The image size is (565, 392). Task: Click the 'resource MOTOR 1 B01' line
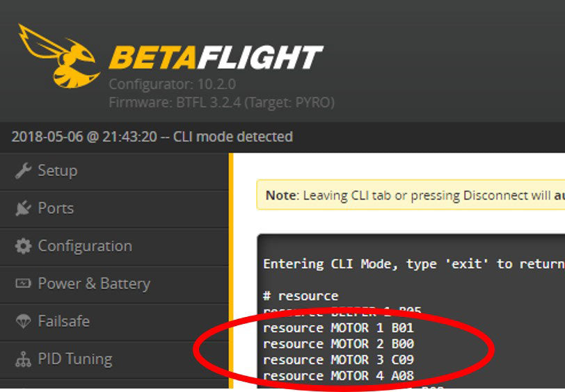338,327
